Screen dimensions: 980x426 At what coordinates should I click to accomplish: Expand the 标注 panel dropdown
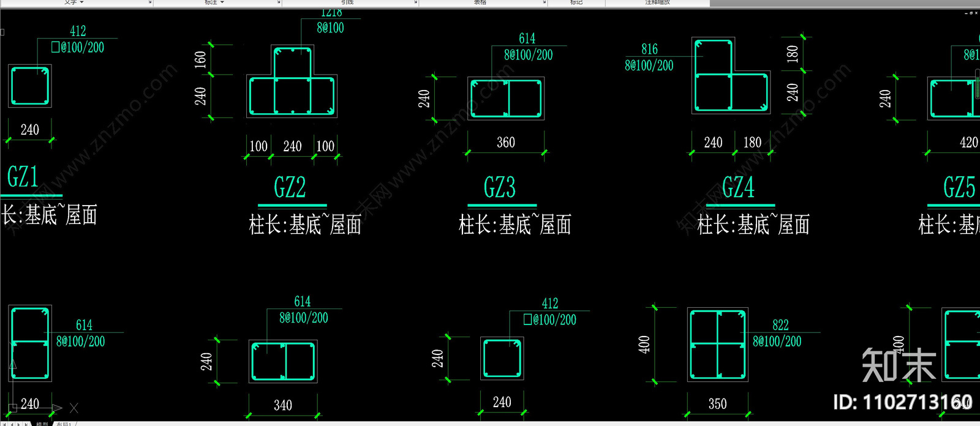(222, 2)
